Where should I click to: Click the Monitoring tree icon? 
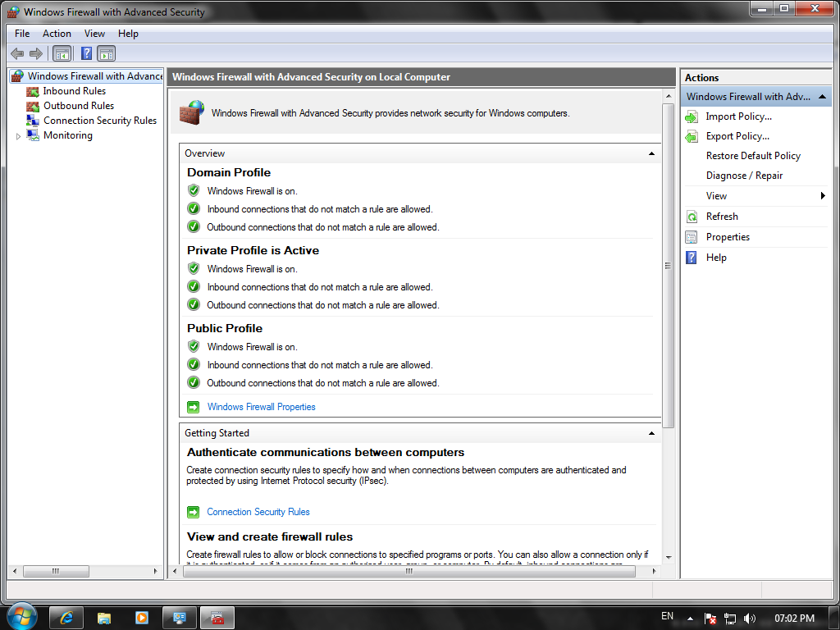click(x=33, y=135)
